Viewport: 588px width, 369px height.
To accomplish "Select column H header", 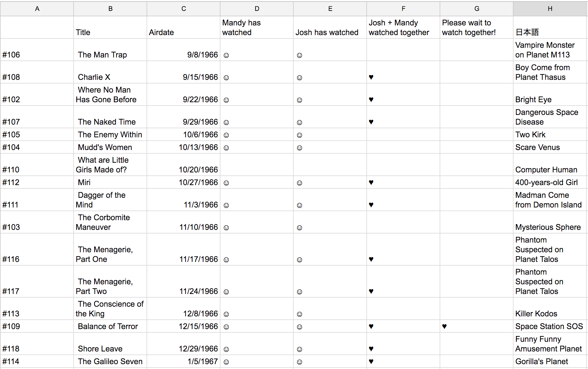I will (550, 9).
